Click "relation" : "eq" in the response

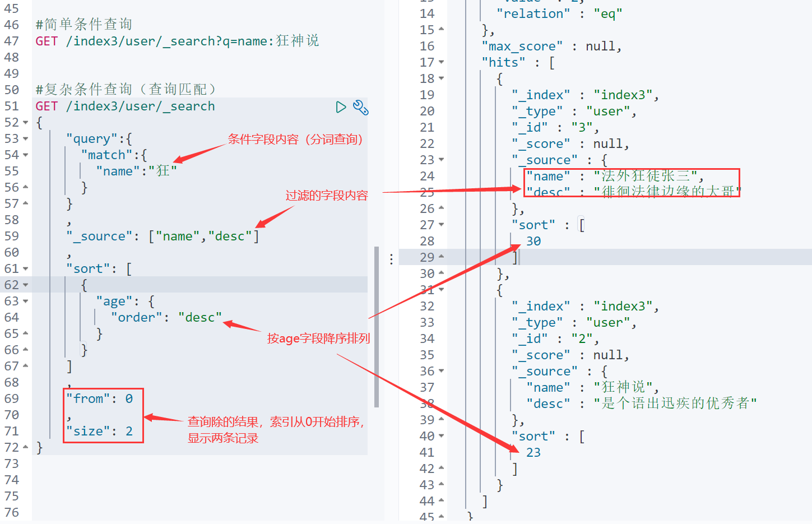point(559,14)
